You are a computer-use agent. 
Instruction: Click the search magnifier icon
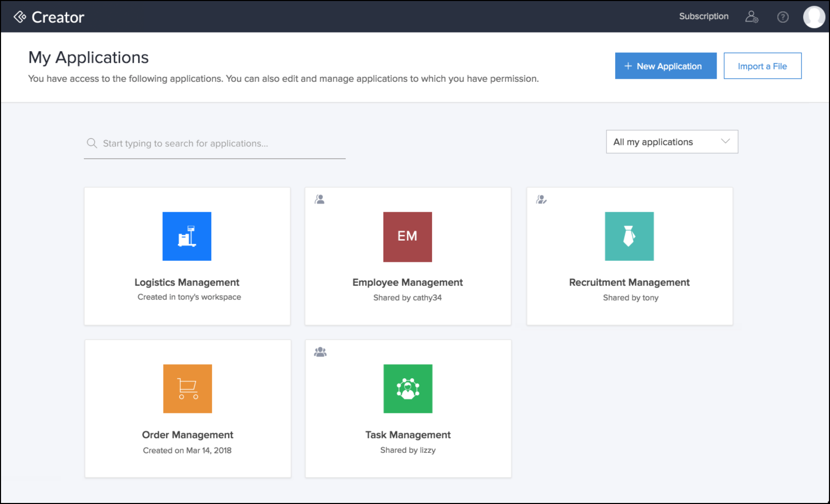point(92,143)
